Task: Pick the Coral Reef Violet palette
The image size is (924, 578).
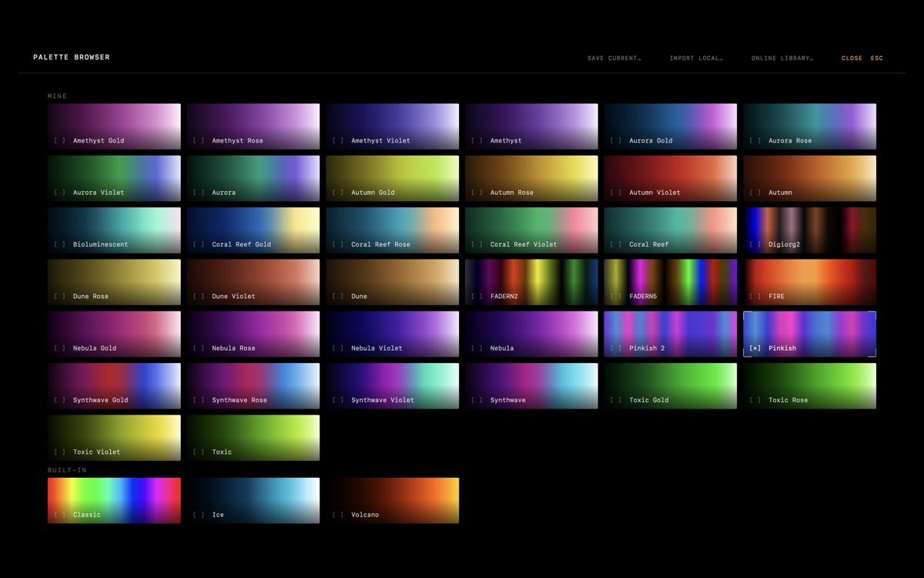Action: 531,230
